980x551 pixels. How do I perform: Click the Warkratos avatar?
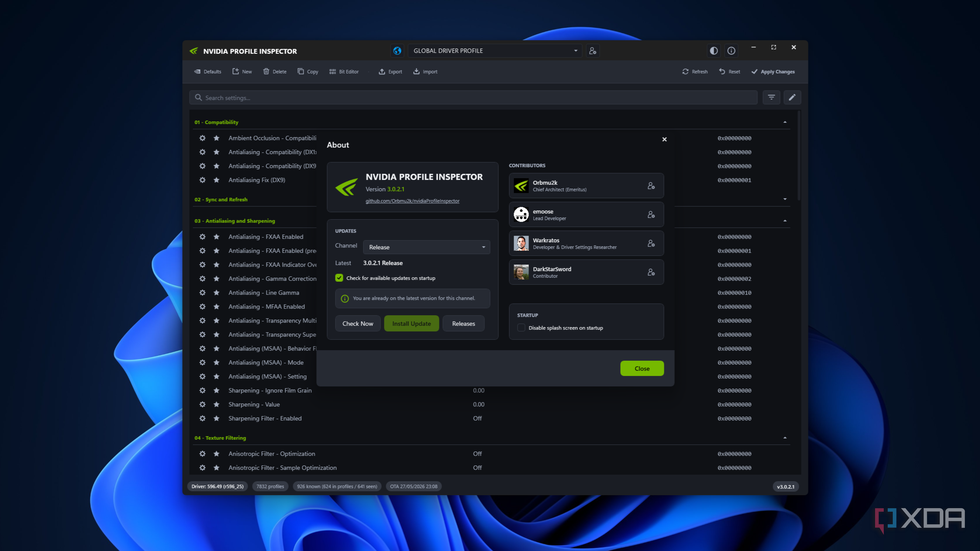coord(521,243)
